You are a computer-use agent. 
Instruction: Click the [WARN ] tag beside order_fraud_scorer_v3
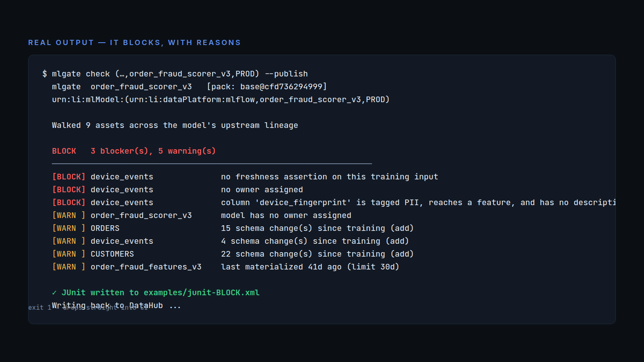pos(69,216)
